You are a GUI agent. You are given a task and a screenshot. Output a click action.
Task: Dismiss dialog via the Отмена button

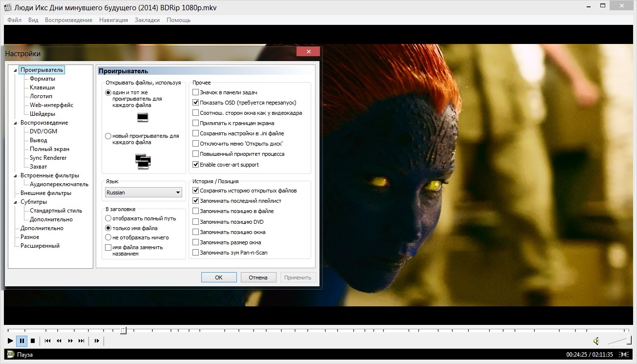(258, 277)
